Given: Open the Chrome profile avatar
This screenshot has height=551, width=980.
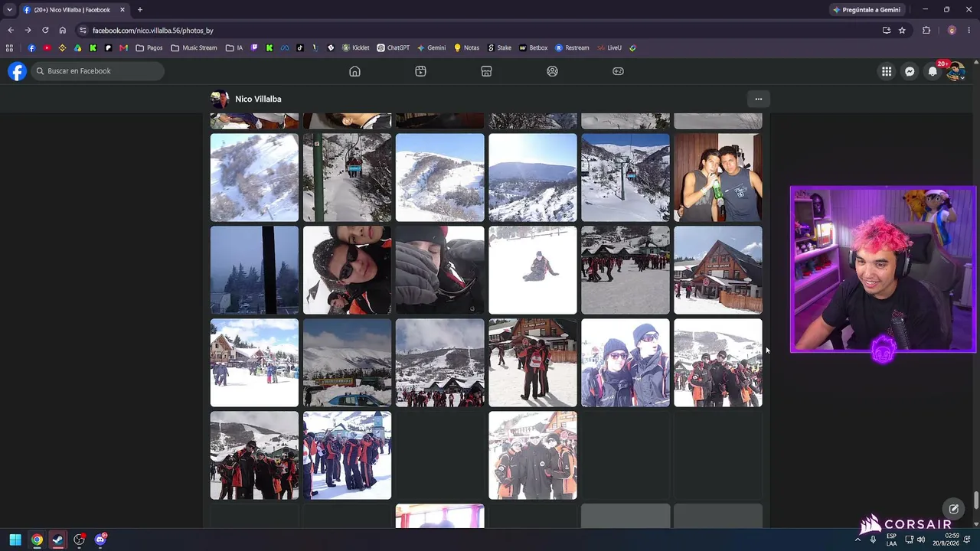Looking at the screenshot, I should click(952, 31).
